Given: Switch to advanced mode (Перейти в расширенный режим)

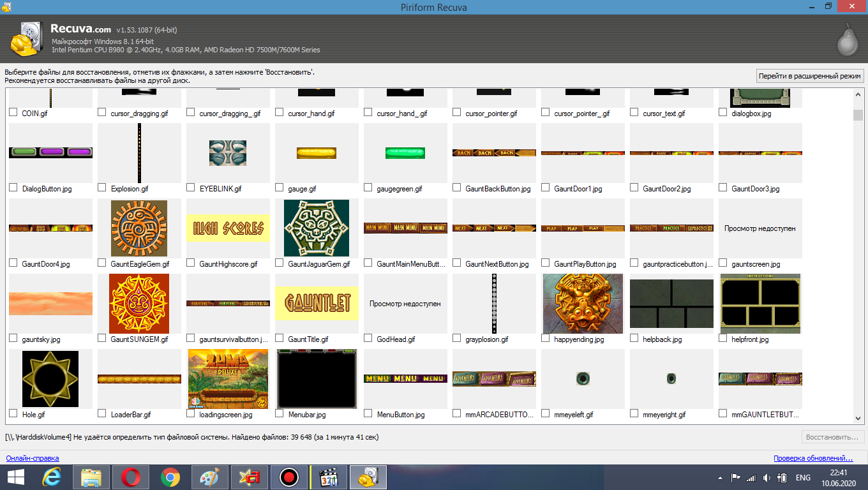Looking at the screenshot, I should tap(810, 76).
